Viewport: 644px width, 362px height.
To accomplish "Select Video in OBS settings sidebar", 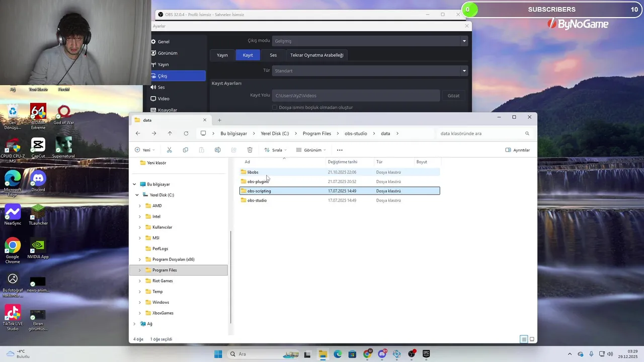I will click(179, 99).
